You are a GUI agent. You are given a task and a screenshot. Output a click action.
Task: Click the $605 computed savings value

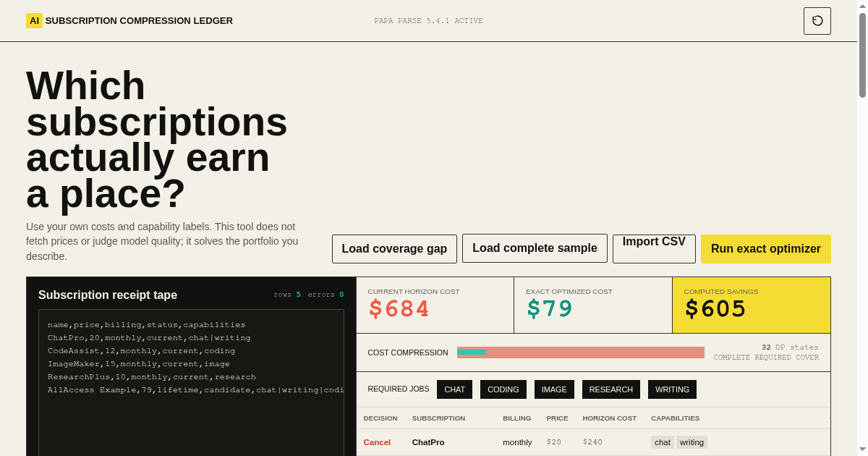pyautogui.click(x=715, y=309)
